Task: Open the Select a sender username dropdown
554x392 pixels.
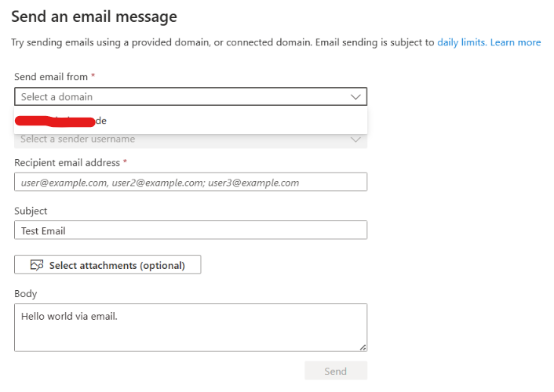Action: click(x=191, y=140)
